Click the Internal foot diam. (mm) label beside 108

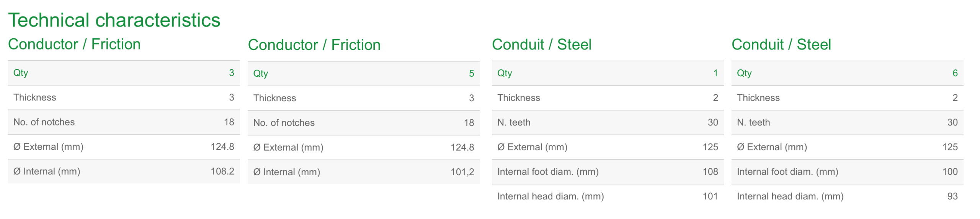(548, 171)
